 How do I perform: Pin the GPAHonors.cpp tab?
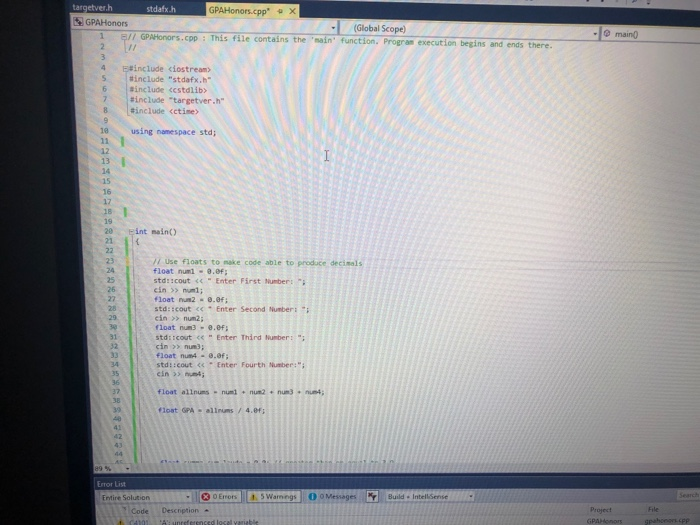280,12
